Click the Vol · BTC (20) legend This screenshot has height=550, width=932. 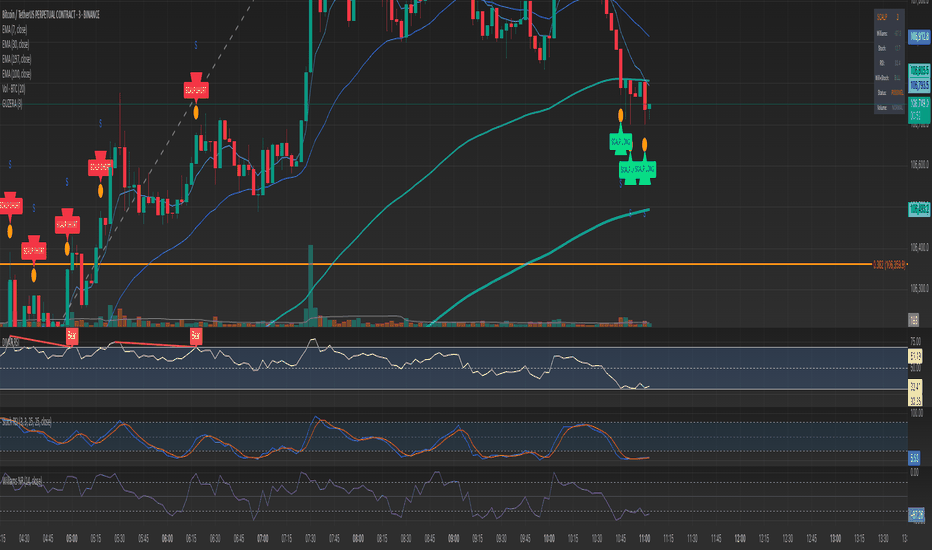pos(14,89)
